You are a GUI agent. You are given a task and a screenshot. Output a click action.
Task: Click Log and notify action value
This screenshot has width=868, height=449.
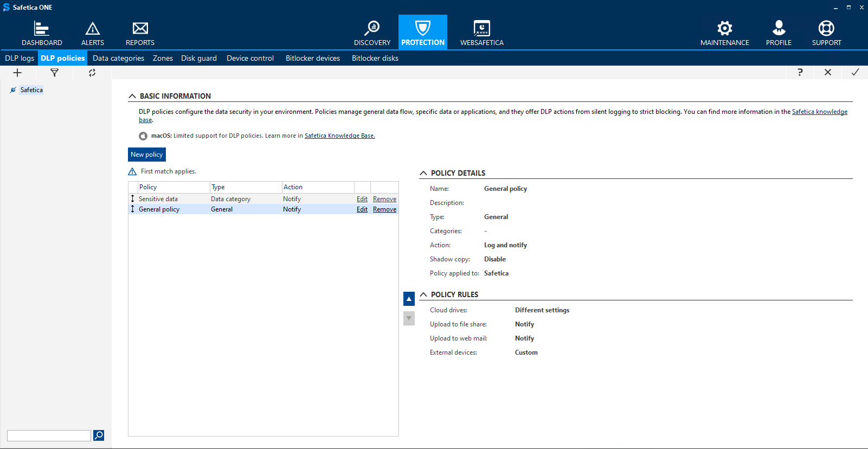point(505,245)
